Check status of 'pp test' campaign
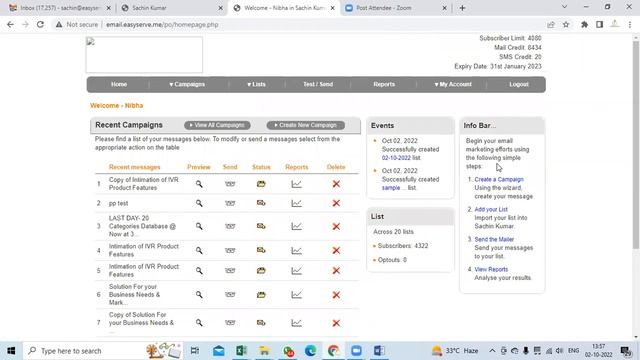Viewport: 640px width, 360px height. [261, 203]
